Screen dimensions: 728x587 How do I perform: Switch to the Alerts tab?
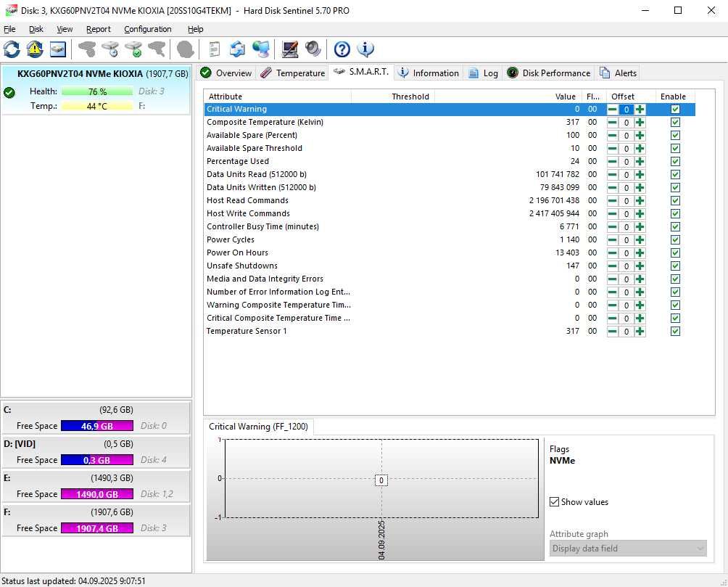[619, 73]
